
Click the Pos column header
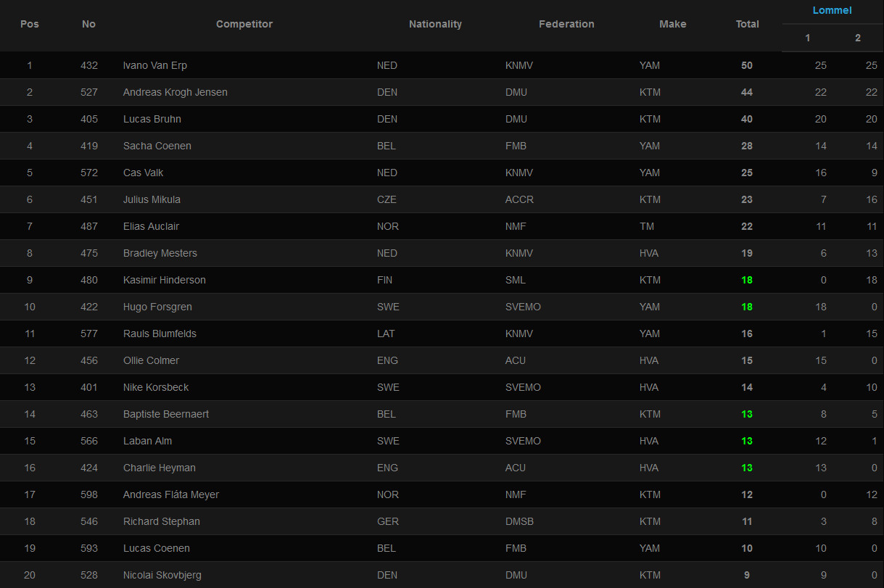pos(30,24)
